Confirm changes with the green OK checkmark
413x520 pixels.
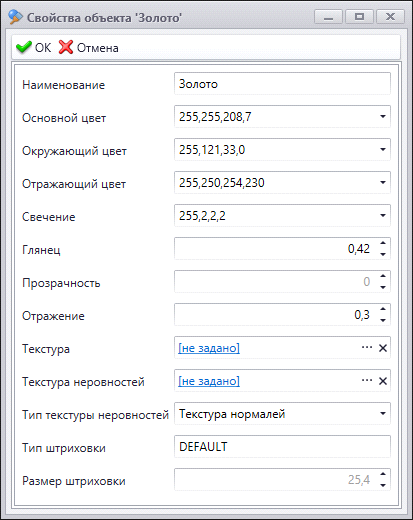(x=33, y=48)
